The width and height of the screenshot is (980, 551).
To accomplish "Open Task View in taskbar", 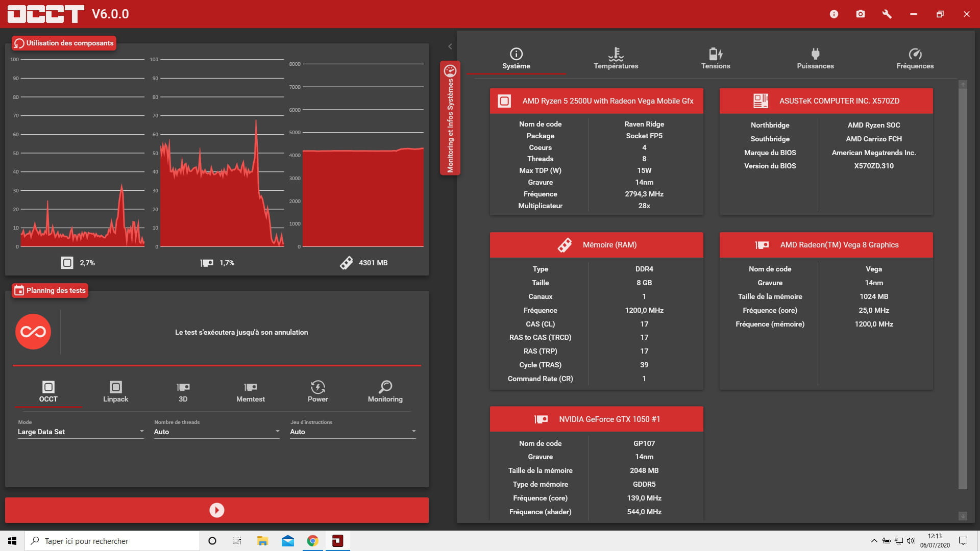I will 237,541.
